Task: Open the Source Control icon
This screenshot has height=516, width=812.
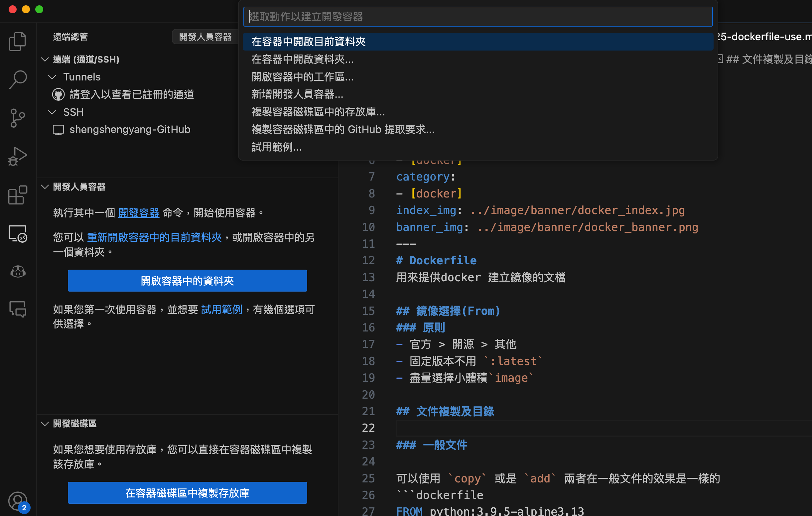Action: pyautogui.click(x=18, y=118)
